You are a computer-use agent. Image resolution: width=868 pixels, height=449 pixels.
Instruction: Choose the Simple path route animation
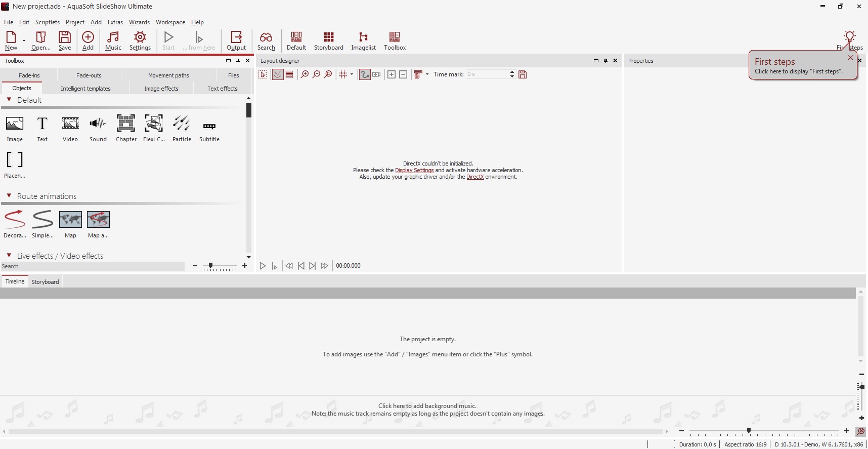coord(42,224)
